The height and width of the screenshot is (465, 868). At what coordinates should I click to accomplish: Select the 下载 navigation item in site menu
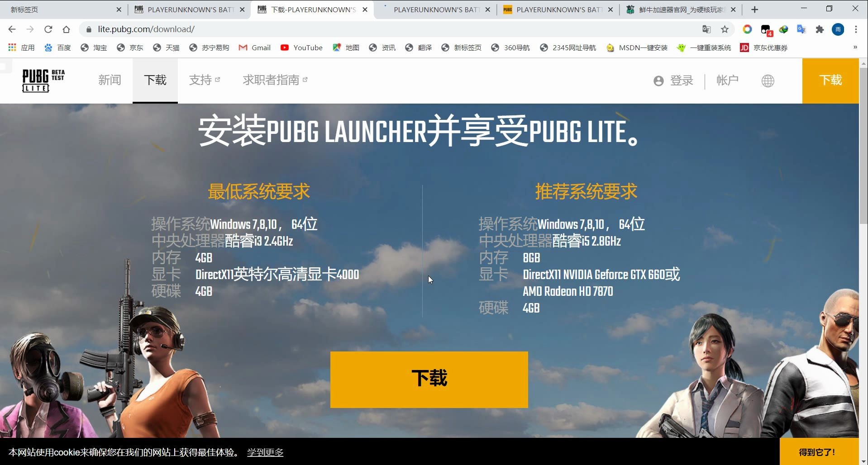click(x=155, y=80)
